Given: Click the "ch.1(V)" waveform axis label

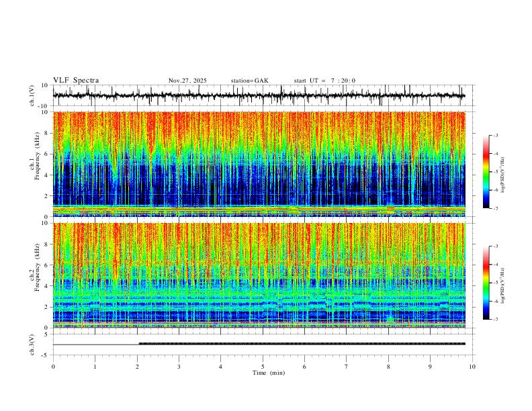Looking at the screenshot, I should [32, 95].
